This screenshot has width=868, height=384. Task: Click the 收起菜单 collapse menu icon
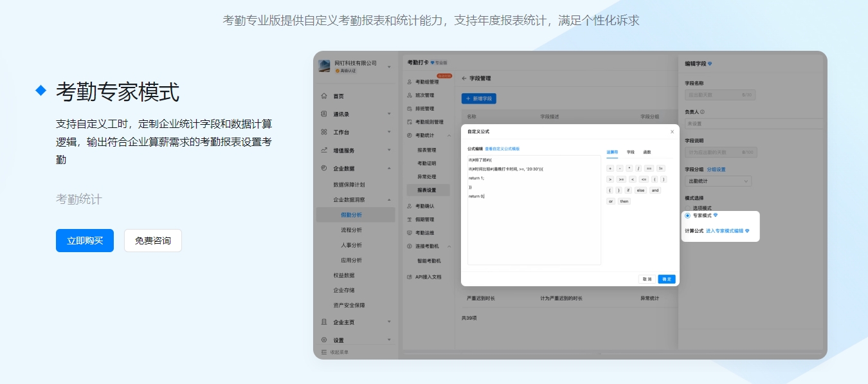324,352
